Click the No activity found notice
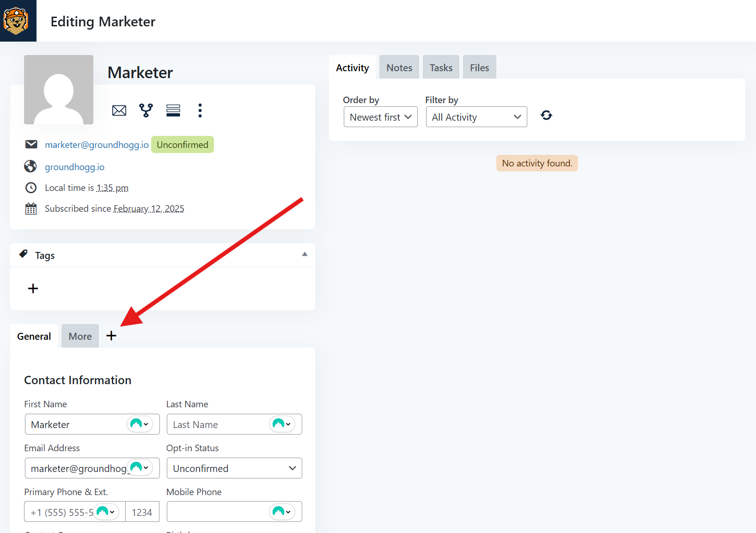 point(537,163)
